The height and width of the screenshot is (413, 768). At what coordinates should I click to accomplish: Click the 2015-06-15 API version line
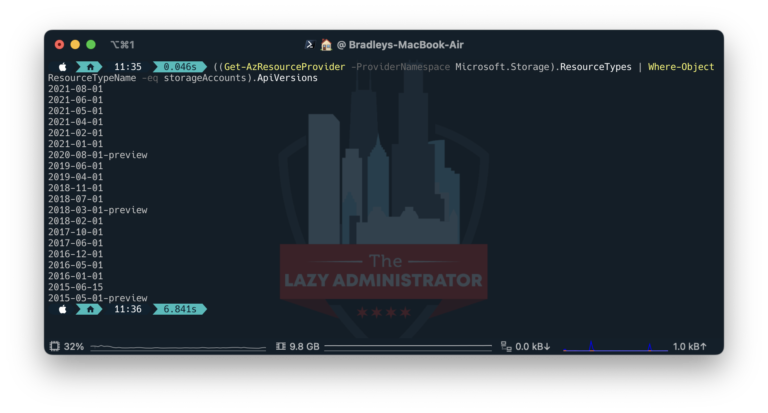(75, 287)
